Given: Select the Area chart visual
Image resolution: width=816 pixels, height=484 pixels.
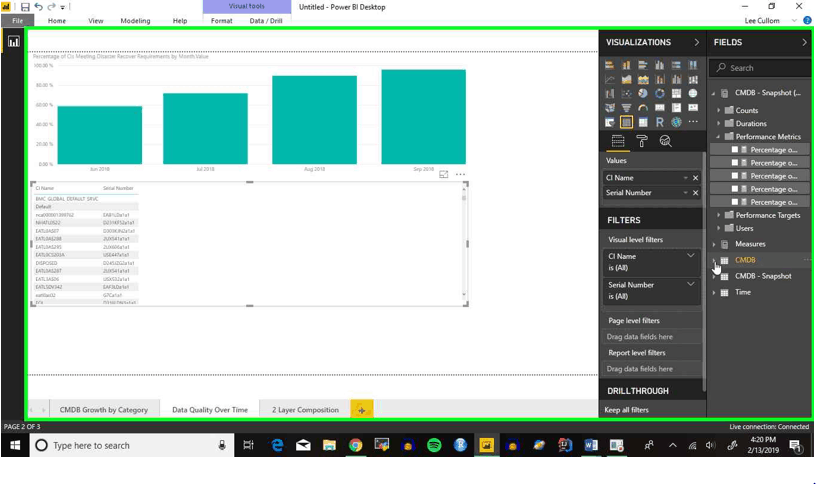Looking at the screenshot, I should point(626,80).
